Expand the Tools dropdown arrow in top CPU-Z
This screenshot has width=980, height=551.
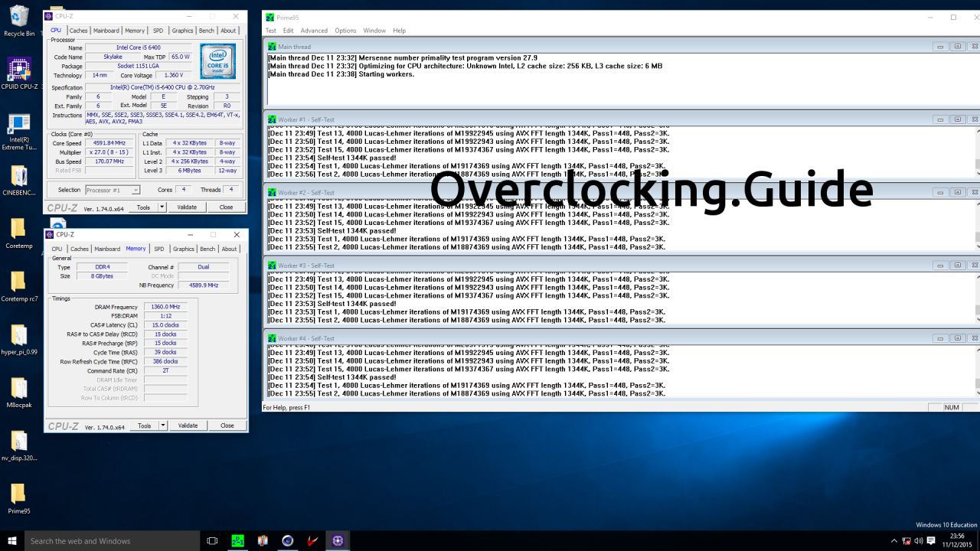click(x=162, y=207)
